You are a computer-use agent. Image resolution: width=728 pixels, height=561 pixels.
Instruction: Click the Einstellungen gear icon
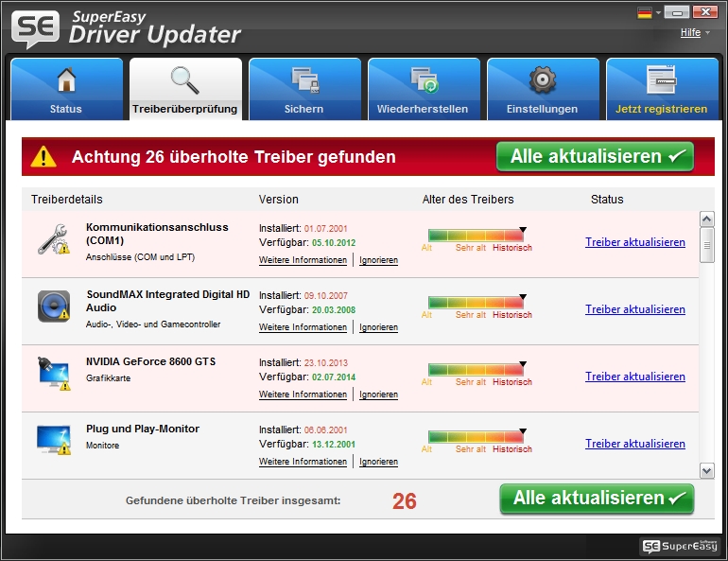tap(543, 79)
